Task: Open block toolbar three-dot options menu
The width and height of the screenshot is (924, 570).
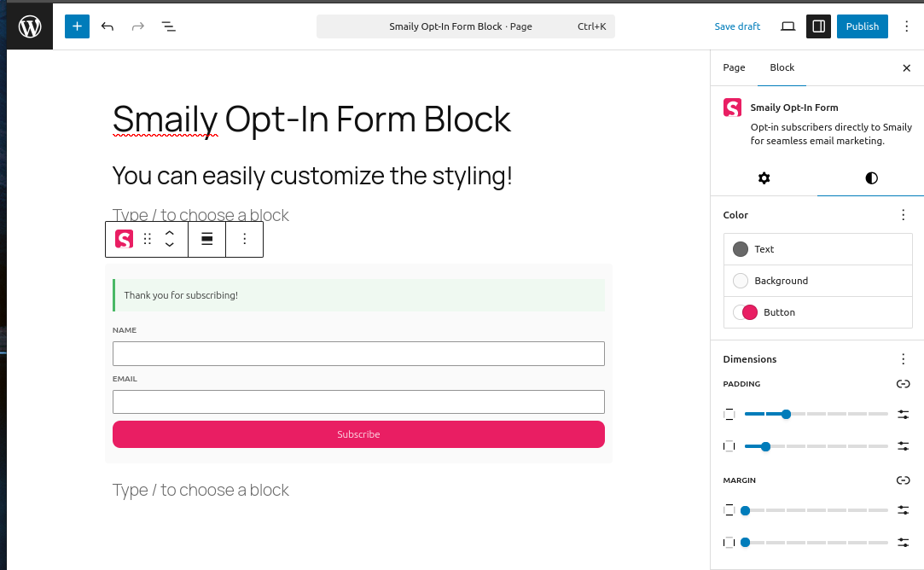Action: click(x=245, y=240)
